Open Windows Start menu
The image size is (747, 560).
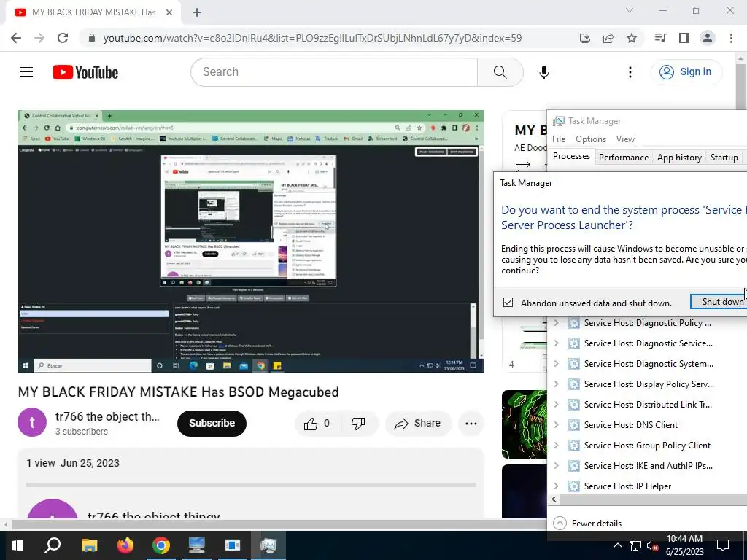[x=18, y=545]
